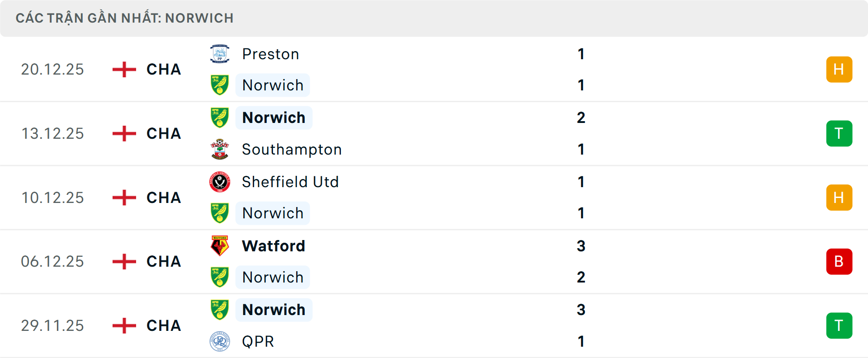Open the Watford team link
Screen dimensions: 868x358
coord(274,246)
